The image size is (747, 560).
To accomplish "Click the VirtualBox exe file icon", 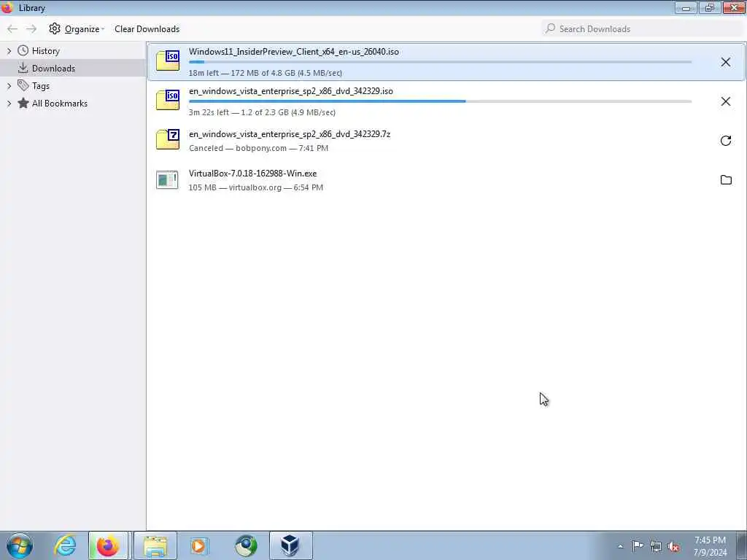I will [167, 180].
